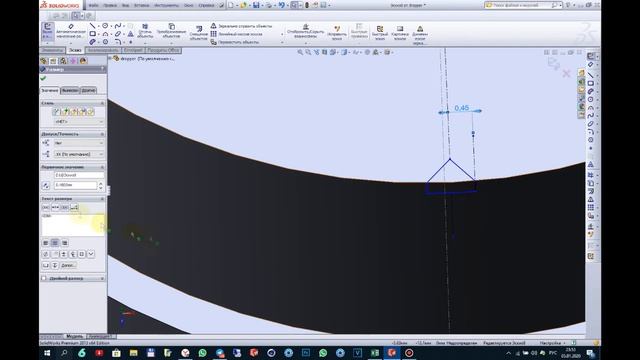The height and width of the screenshot is (360, 640).
Task: Select the Slot sketch tool
Action: 93,42
